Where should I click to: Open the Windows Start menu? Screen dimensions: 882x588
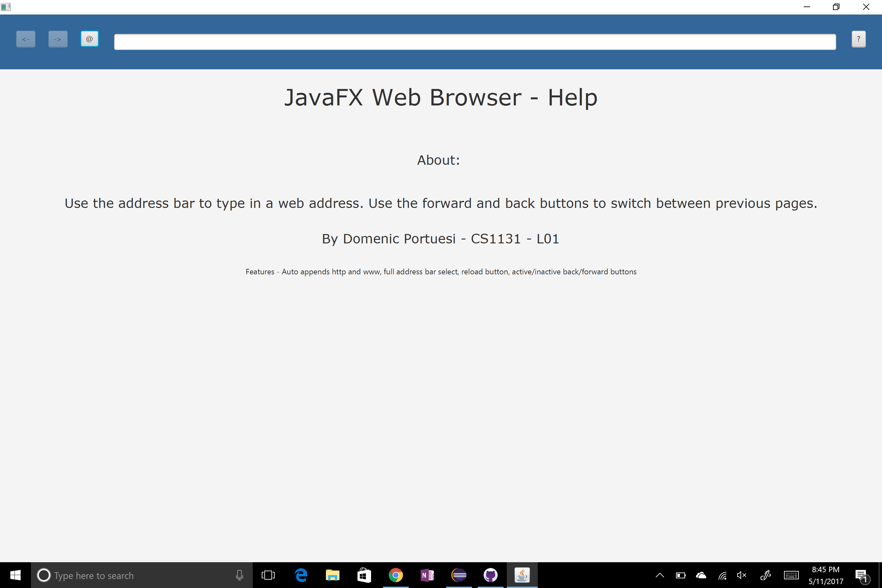point(15,575)
